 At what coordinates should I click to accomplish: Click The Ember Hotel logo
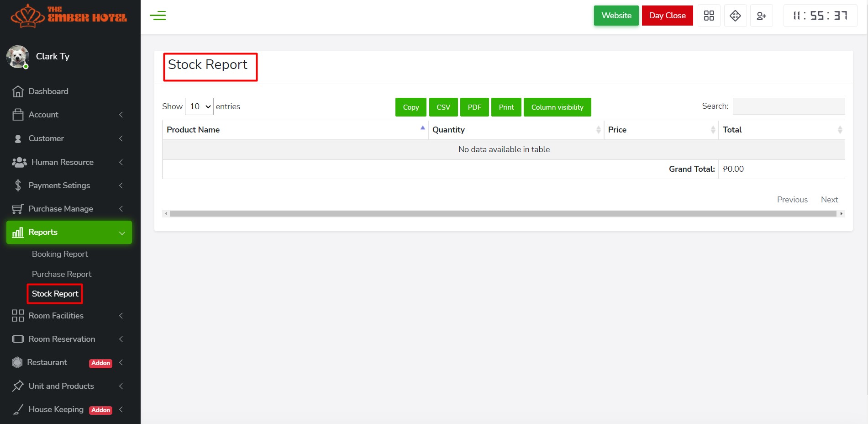(69, 16)
